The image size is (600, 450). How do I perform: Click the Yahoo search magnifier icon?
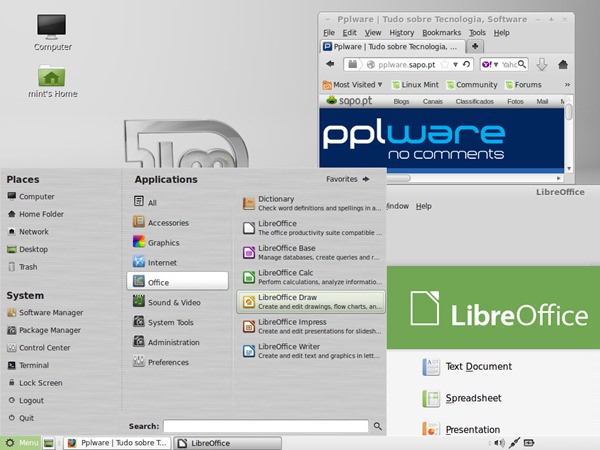(x=522, y=64)
